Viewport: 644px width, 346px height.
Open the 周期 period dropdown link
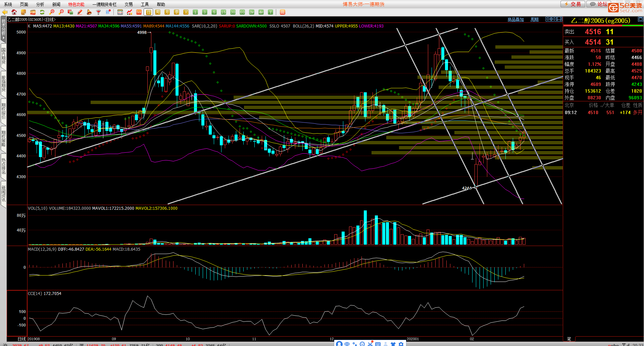[534, 19]
